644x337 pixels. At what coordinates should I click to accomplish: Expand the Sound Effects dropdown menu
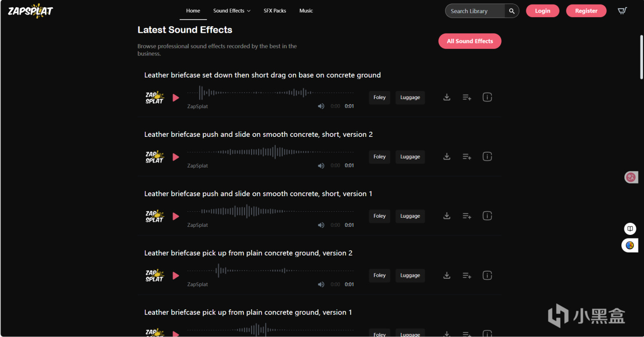(x=231, y=11)
